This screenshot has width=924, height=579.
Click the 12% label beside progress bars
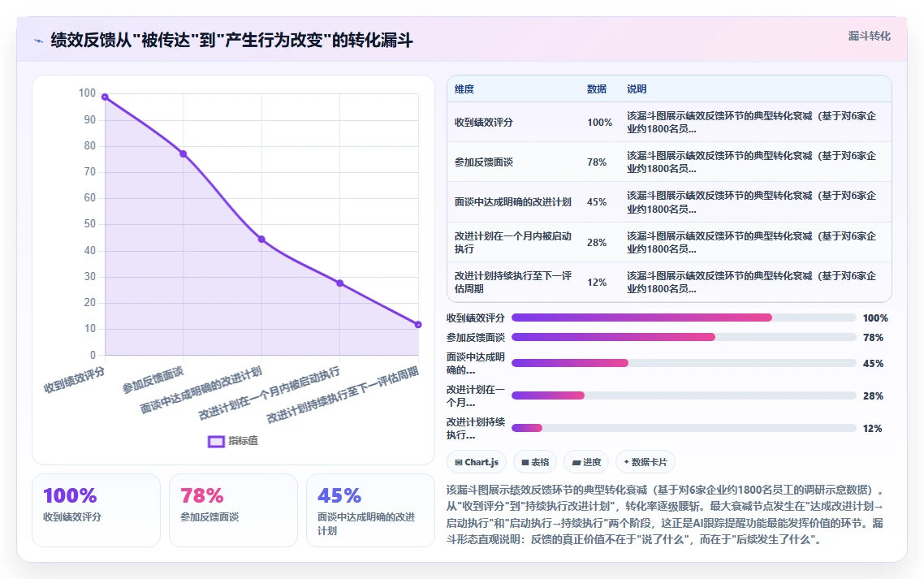click(x=872, y=428)
